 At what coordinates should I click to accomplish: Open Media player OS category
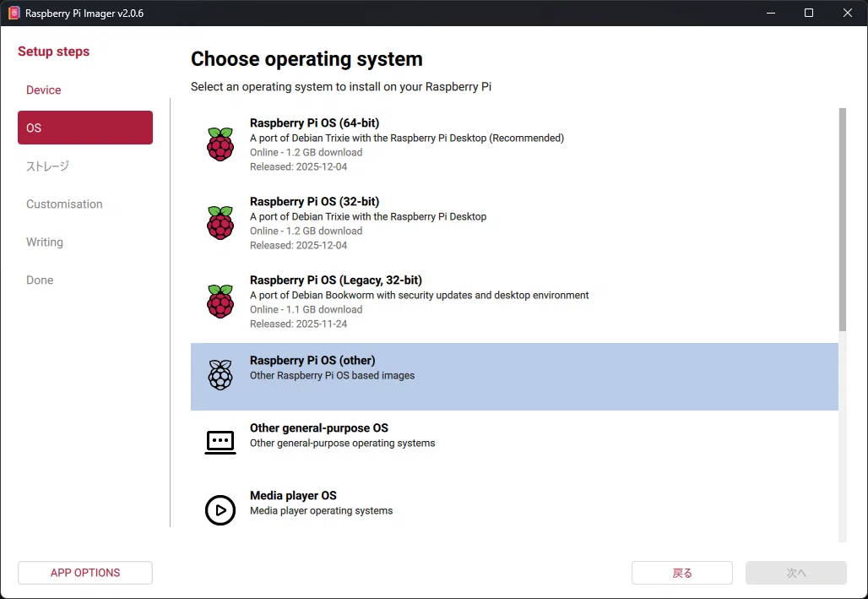tap(514, 509)
